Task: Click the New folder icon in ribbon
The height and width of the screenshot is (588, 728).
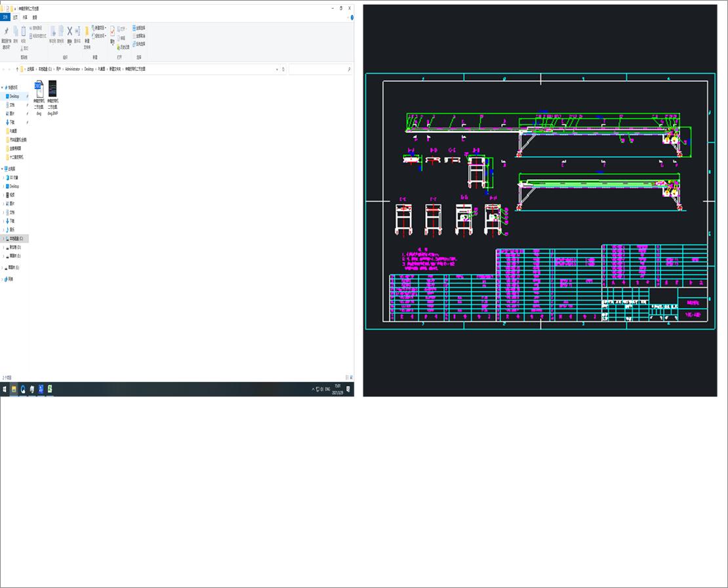Action: tap(87, 32)
